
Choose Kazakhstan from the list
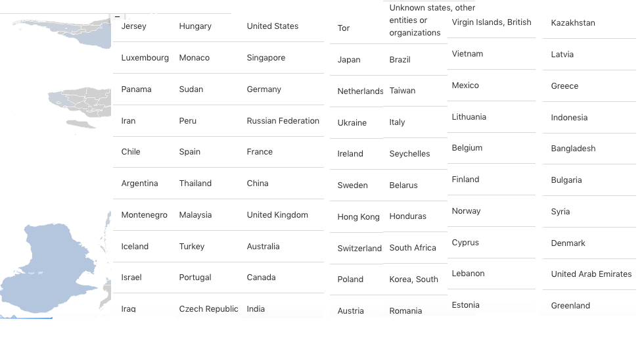coord(572,23)
